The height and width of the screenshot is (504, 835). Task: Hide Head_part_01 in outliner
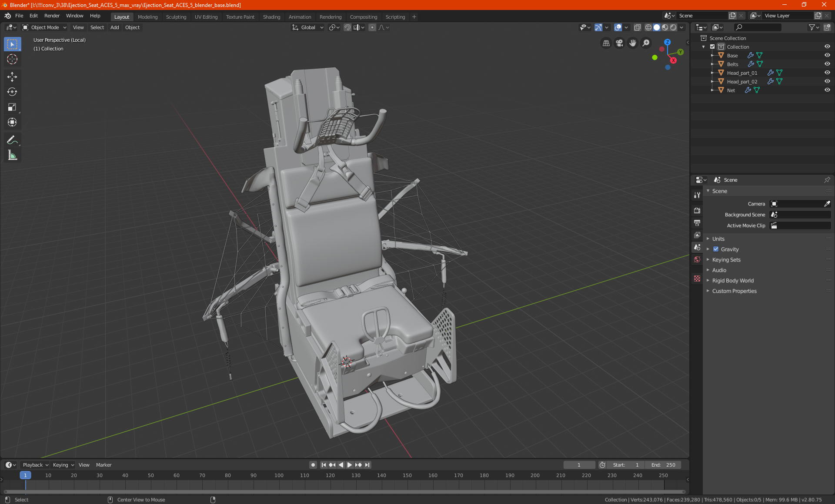coord(827,73)
